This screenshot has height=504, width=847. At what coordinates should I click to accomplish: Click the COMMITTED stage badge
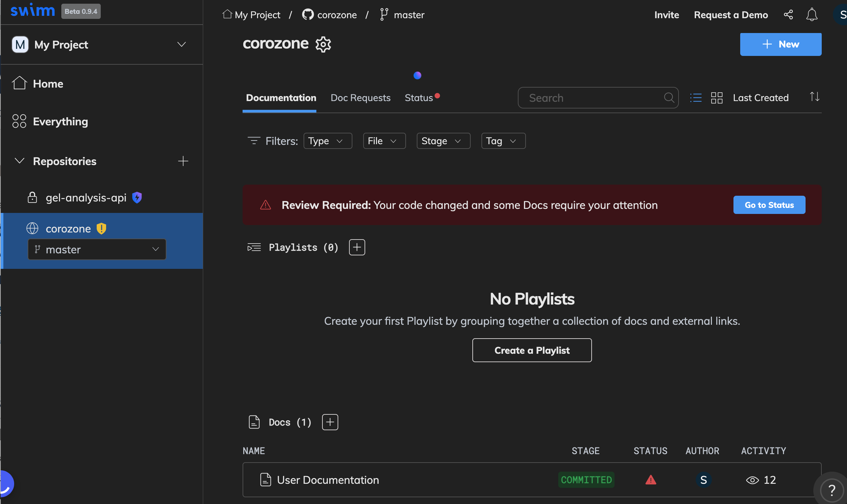pyautogui.click(x=586, y=480)
